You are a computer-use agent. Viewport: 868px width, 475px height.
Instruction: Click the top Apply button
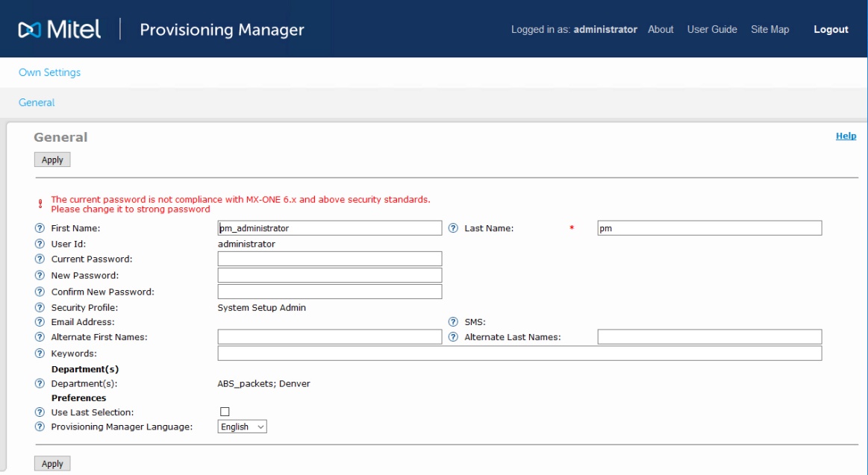tap(52, 160)
